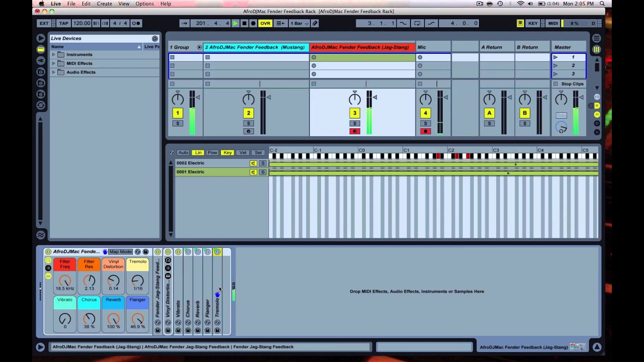Expand the MIDI Effects folder
The width and height of the screenshot is (644, 362).
point(53,63)
